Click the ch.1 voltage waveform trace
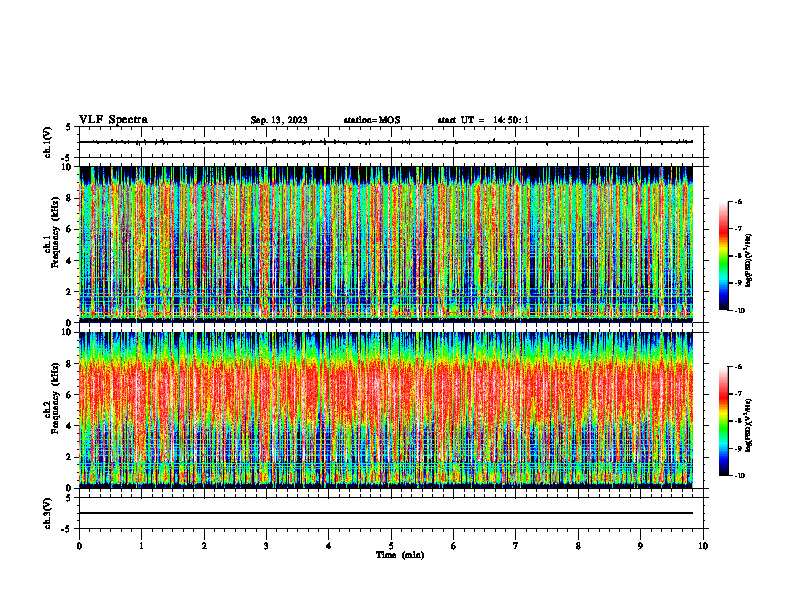 coord(386,142)
